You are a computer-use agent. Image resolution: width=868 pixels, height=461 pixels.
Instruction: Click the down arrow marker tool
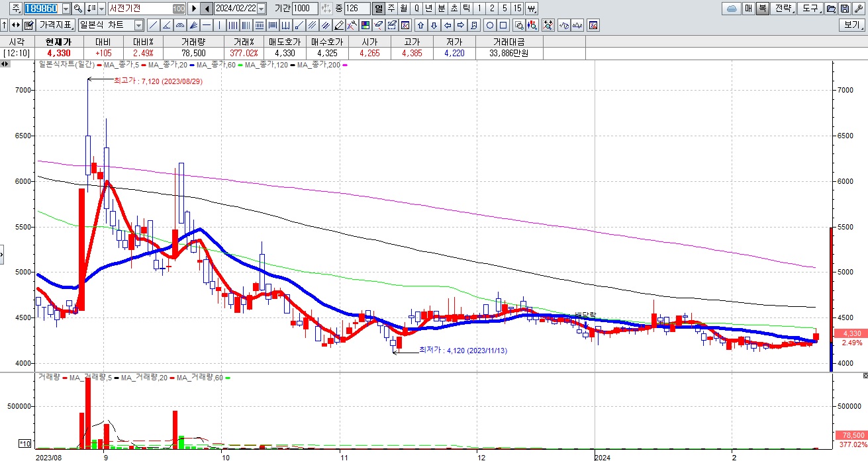(x=434, y=25)
